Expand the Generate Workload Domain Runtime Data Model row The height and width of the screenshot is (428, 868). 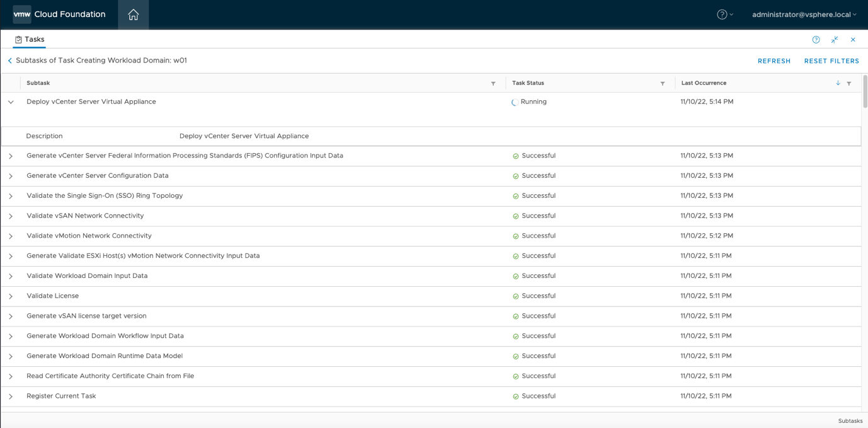click(x=11, y=356)
